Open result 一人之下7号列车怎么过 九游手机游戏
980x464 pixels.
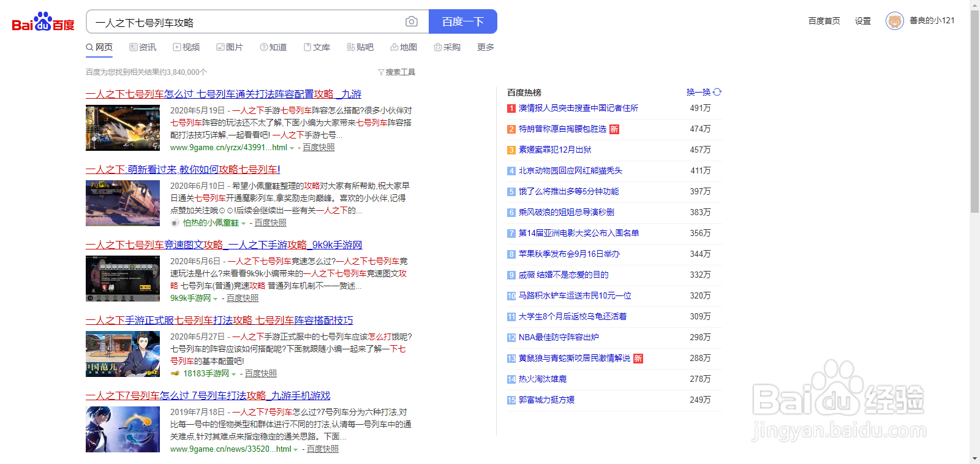pyautogui.click(x=208, y=395)
